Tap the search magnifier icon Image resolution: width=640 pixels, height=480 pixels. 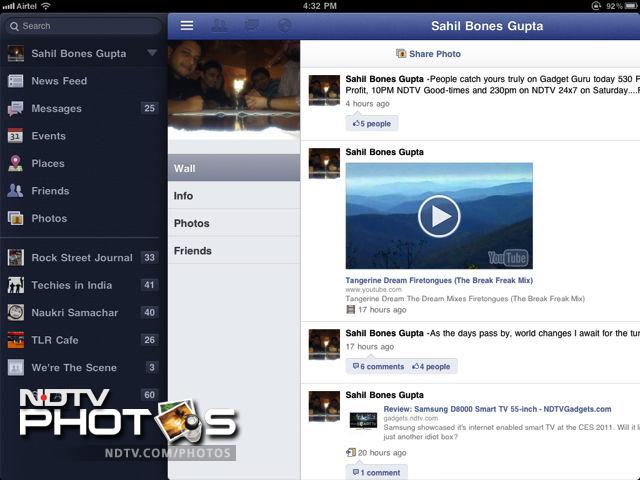tap(14, 26)
